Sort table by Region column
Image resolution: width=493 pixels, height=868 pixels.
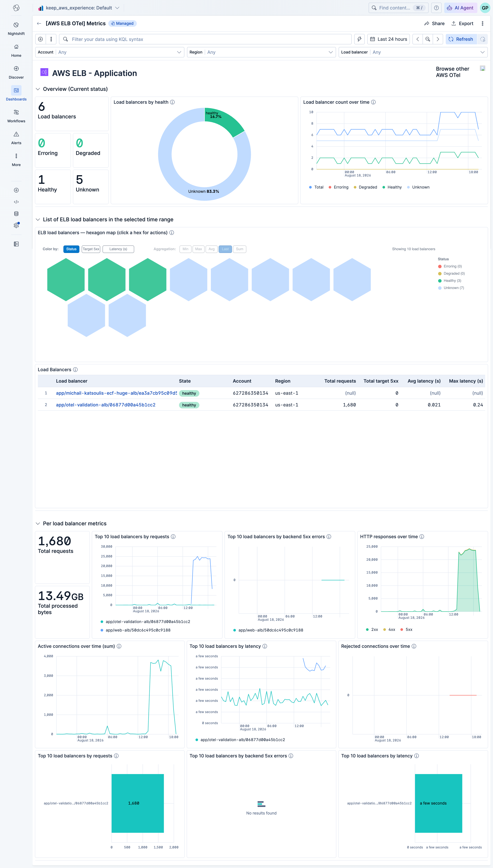point(283,381)
